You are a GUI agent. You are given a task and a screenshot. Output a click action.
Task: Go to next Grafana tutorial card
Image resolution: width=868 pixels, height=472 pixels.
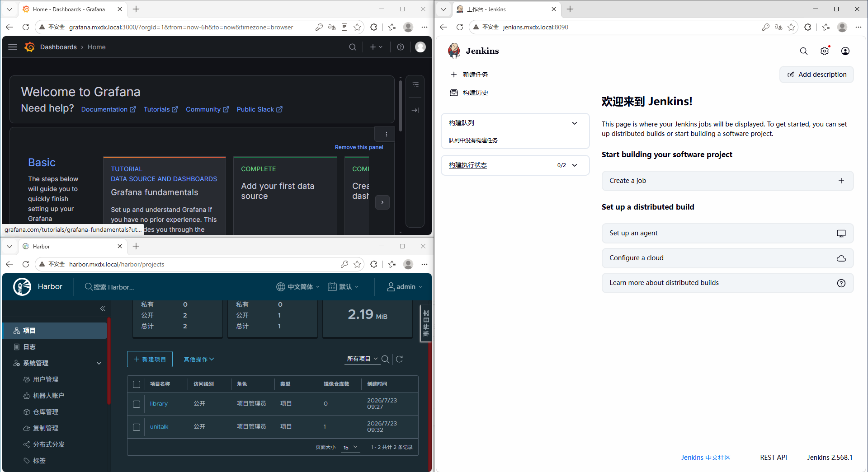click(x=382, y=202)
